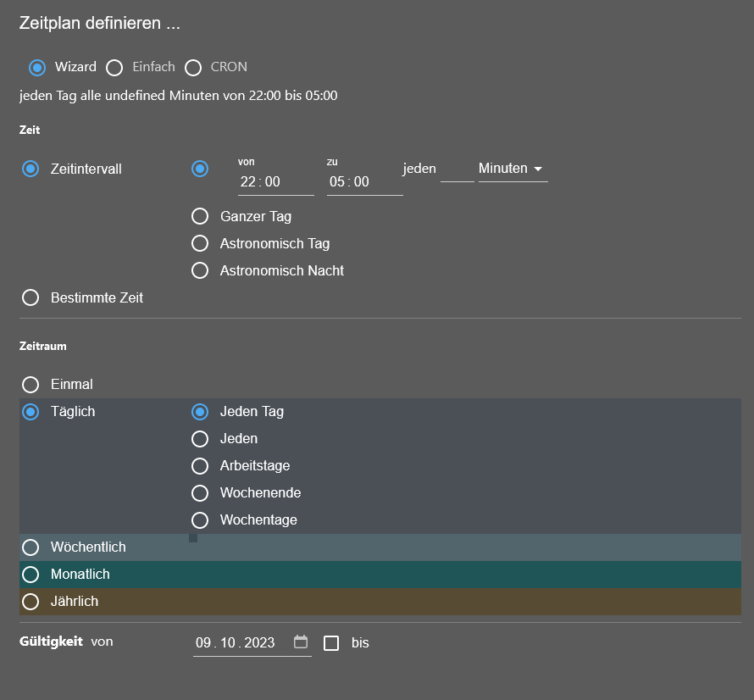The width and height of the screenshot is (754, 700).
Task: Click the von time field 22:00
Action: [276, 182]
